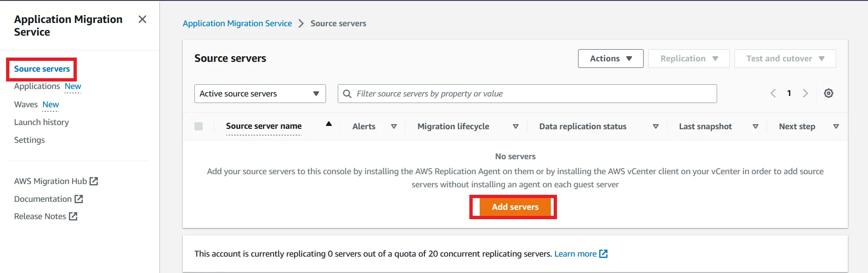Click the 'Source servers' breadcrumb text

coord(338,23)
